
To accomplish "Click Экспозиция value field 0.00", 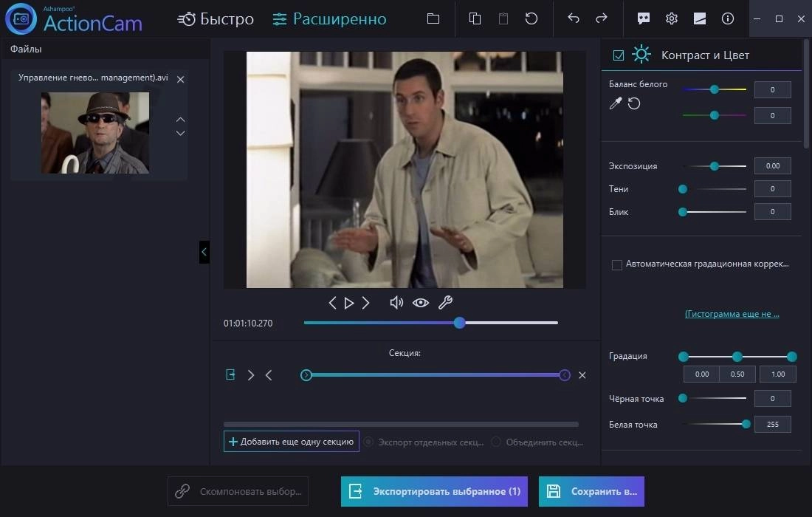I will pyautogui.click(x=773, y=165).
